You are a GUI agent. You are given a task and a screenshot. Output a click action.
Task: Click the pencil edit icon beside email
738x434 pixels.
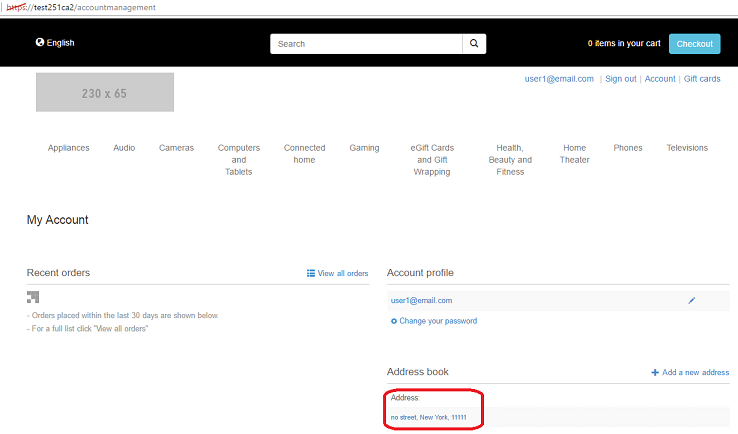[x=692, y=300]
